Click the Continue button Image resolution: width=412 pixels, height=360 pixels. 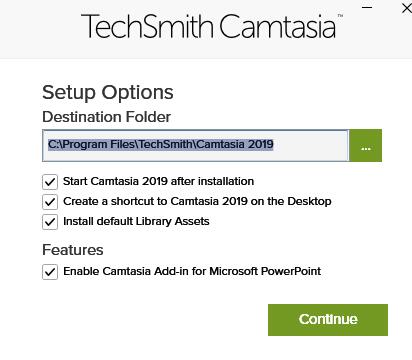[328, 320]
